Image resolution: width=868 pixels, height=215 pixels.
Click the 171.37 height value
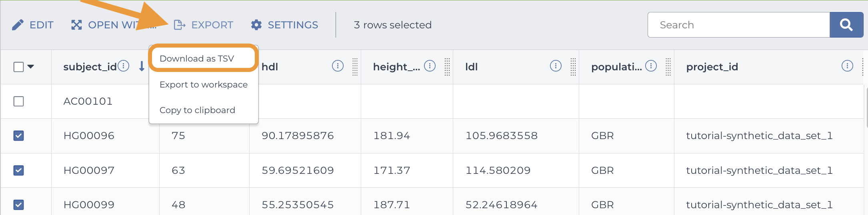[x=392, y=170]
